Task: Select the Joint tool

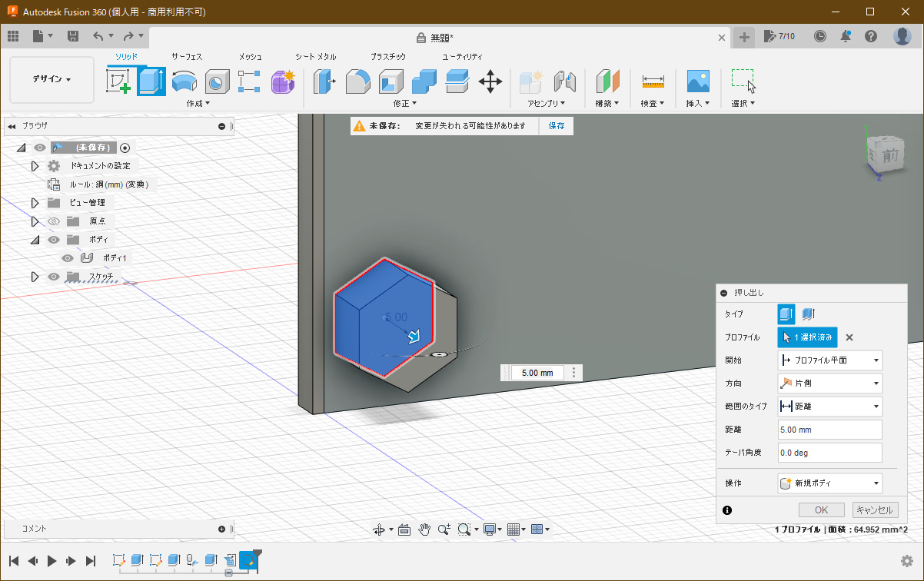Action: (x=564, y=81)
